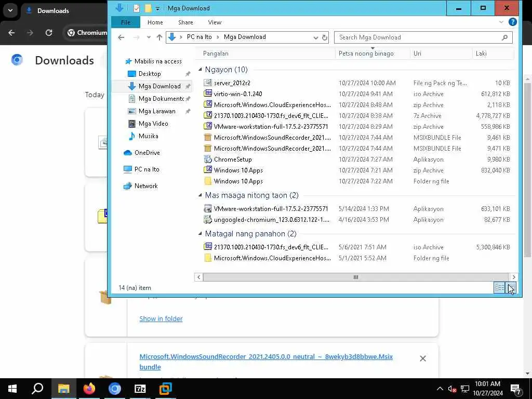This screenshot has height=399, width=532.
Task: Go up one folder level arrow
Action: (x=159, y=37)
